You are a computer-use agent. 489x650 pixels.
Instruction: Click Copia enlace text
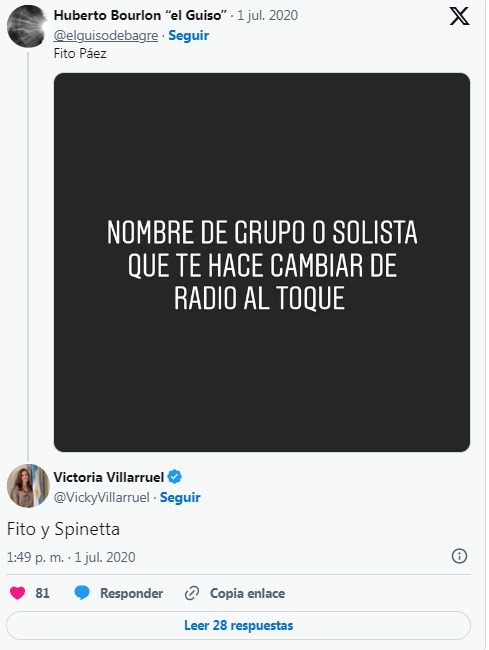pyautogui.click(x=247, y=593)
